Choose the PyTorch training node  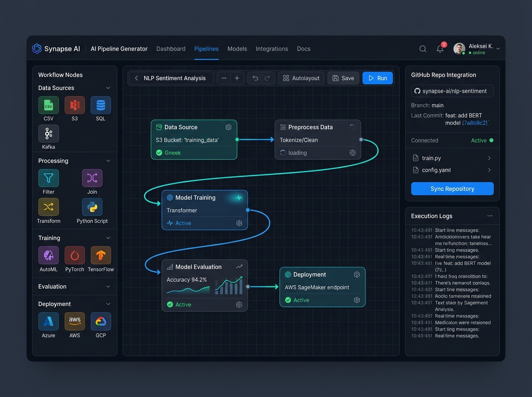click(x=74, y=255)
